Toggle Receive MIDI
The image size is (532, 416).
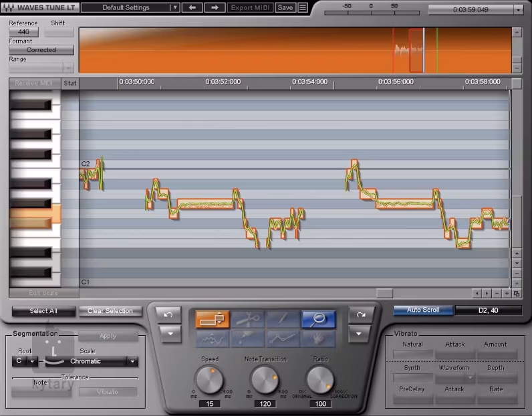(x=35, y=83)
